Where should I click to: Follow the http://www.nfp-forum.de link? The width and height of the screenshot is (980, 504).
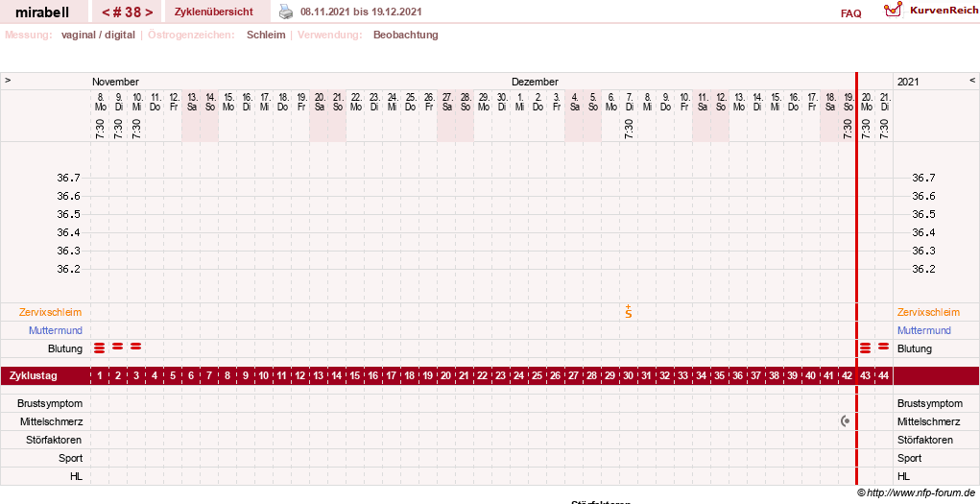click(920, 492)
